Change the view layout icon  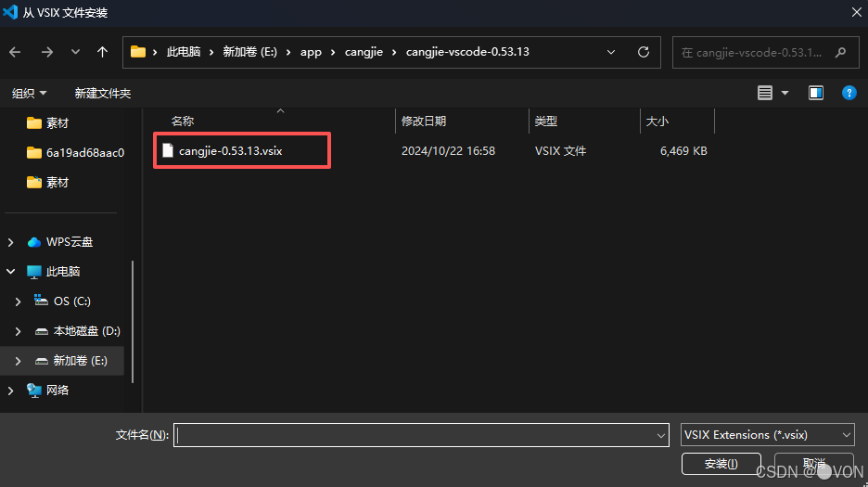[x=765, y=93]
